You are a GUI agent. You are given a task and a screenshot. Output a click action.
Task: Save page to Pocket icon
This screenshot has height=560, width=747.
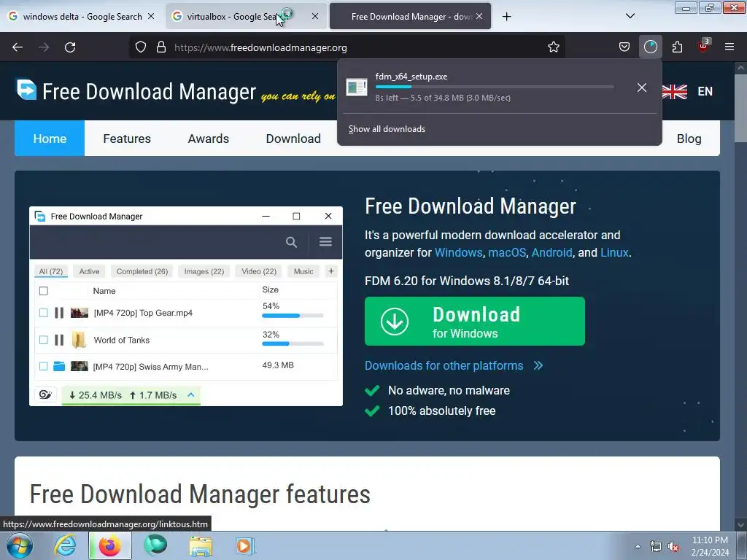624,47
